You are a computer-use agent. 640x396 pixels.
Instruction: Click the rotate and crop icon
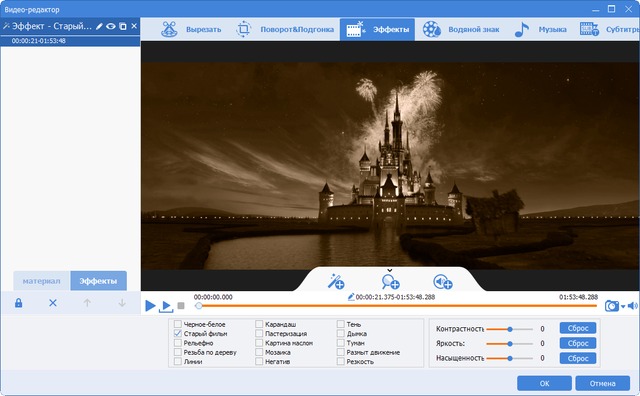click(244, 29)
